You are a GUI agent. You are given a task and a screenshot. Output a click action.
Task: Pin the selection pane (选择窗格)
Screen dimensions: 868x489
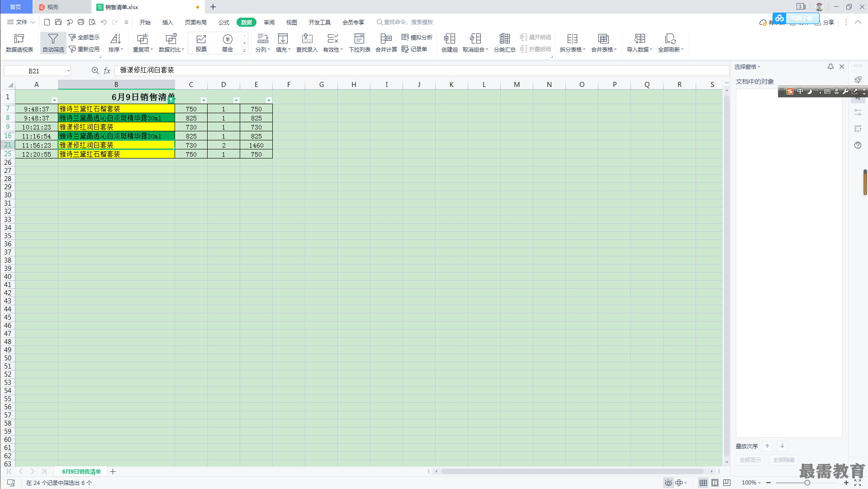[830, 67]
